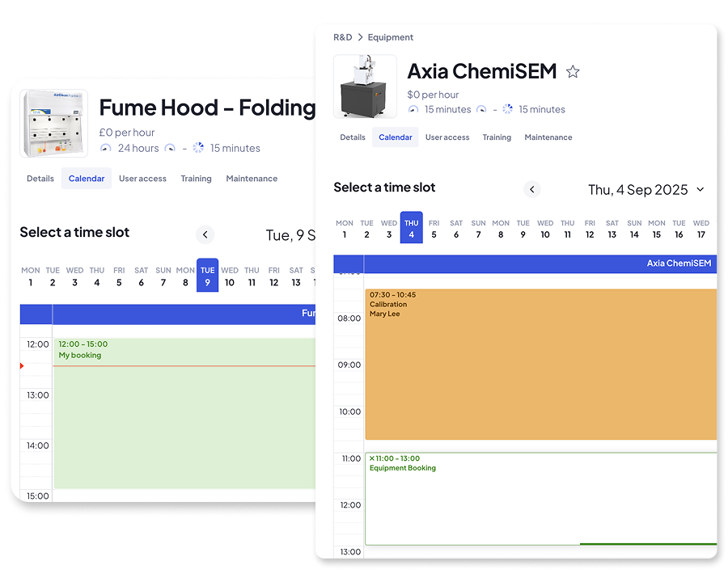Screen dimensions: 728x582
Task: Go to previous dates in Axia ChemiSEM calendar
Action: coord(532,189)
